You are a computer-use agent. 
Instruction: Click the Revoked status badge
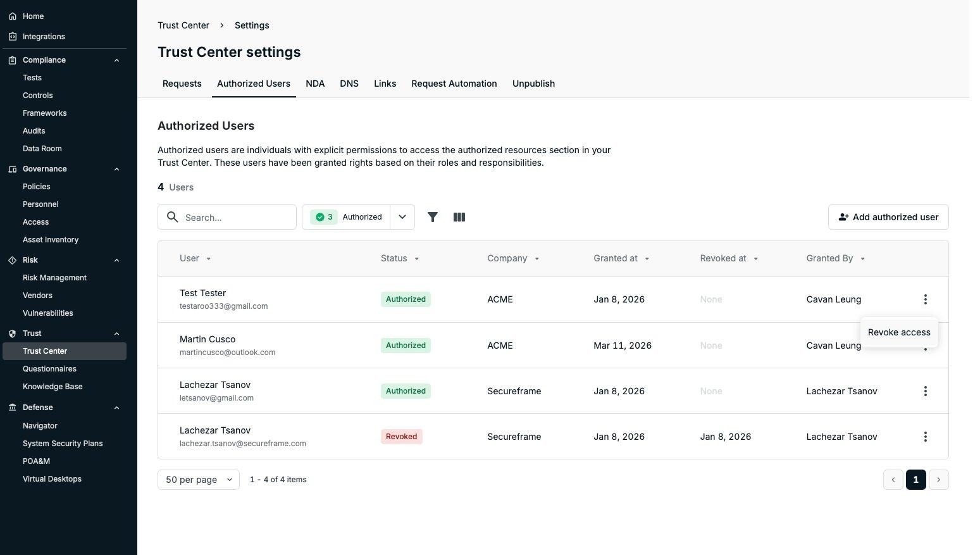point(402,437)
